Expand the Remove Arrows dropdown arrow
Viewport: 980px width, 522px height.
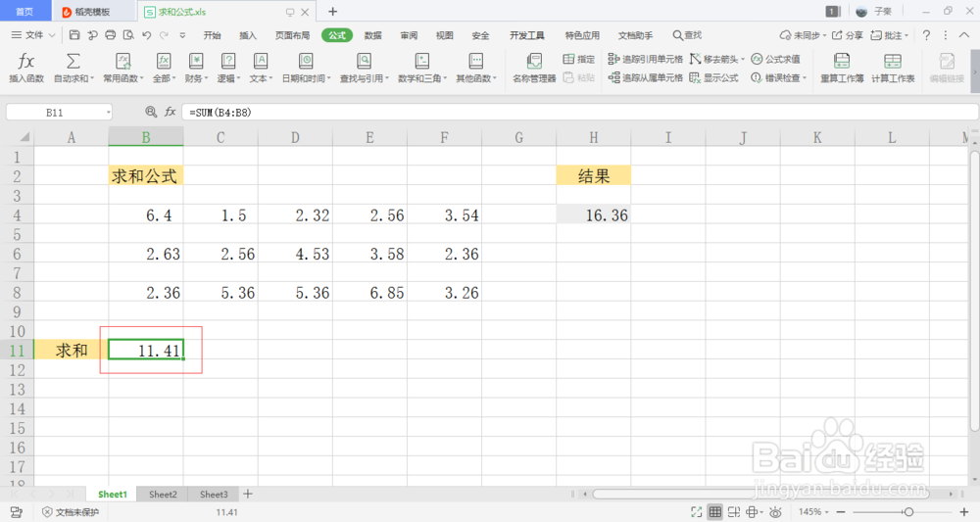pos(743,60)
